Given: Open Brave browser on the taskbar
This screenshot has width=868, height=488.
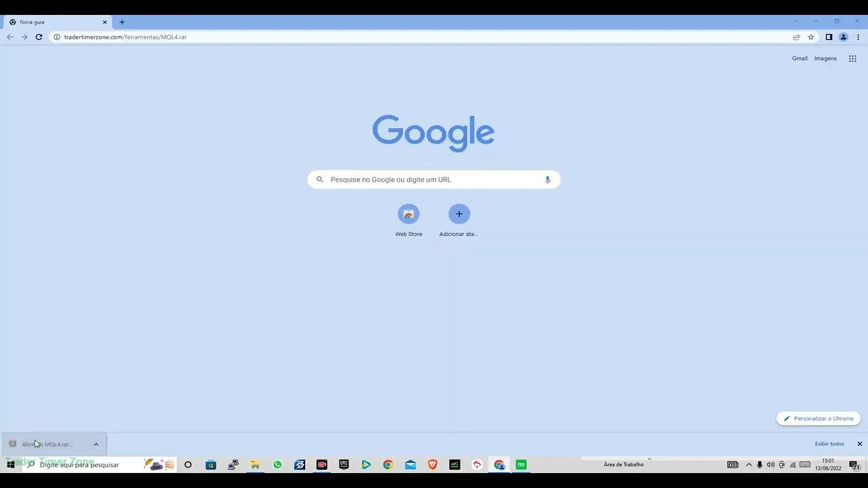Looking at the screenshot, I should tap(433, 464).
